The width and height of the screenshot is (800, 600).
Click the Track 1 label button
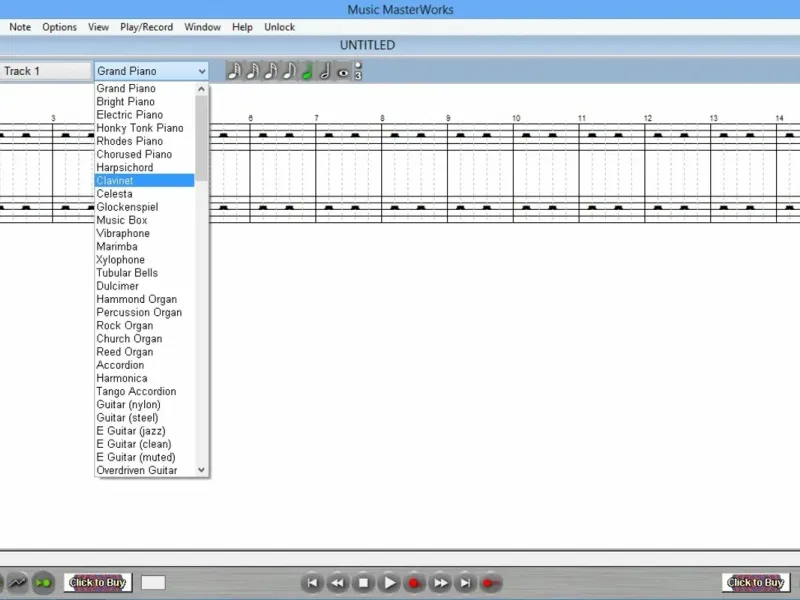coord(45,71)
